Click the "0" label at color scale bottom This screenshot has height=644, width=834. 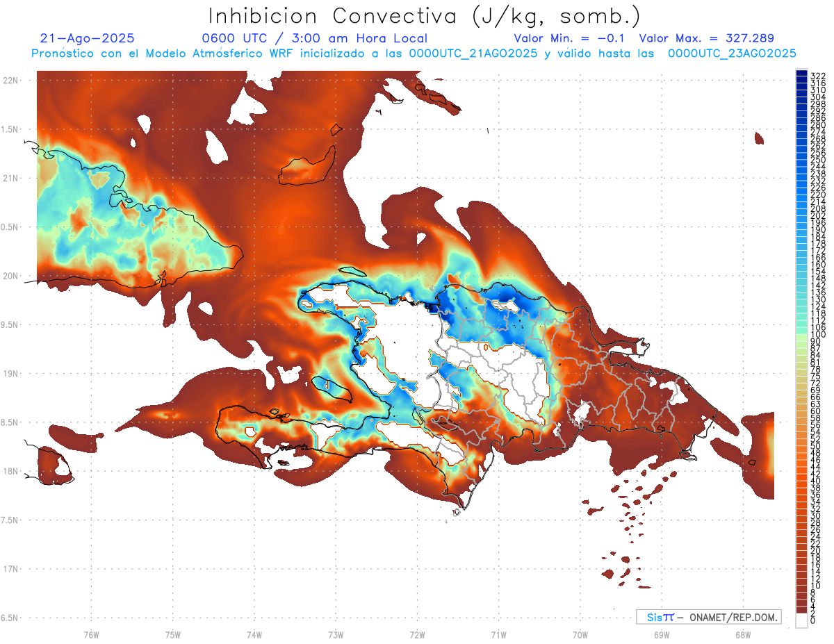coord(813,621)
